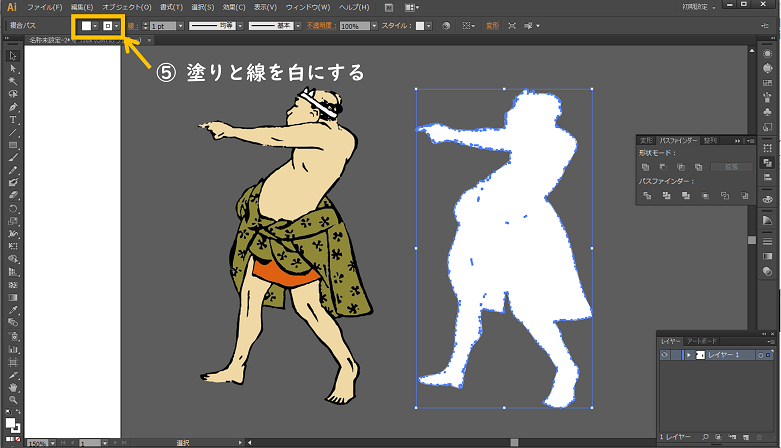Open the 効果(C) menu
This screenshot has width=781, height=448.
pos(234,7)
